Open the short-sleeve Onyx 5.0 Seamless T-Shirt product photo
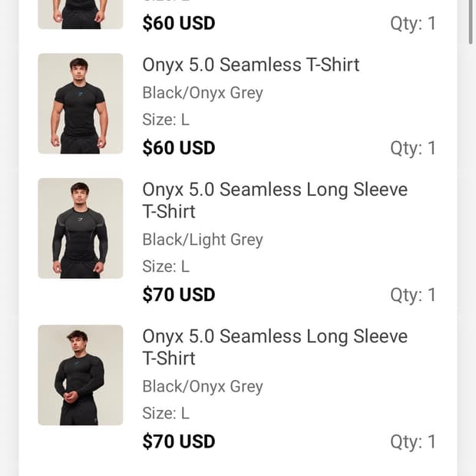 pyautogui.click(x=80, y=104)
